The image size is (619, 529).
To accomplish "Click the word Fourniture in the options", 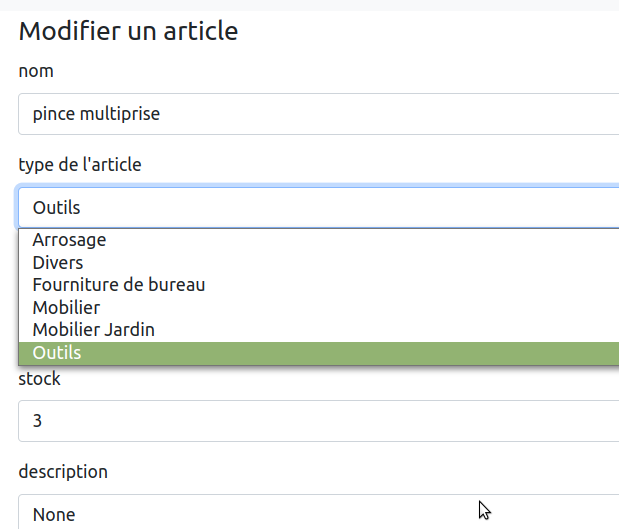I will coord(73,285).
